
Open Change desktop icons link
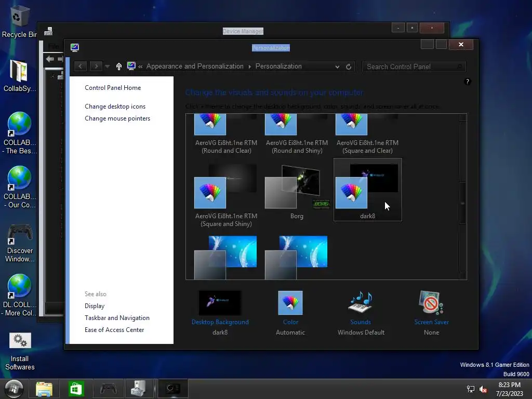pos(115,106)
